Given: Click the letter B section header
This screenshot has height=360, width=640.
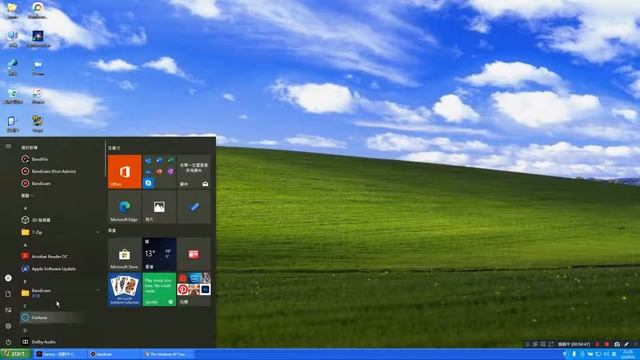Looking at the screenshot, I should (x=25, y=281).
